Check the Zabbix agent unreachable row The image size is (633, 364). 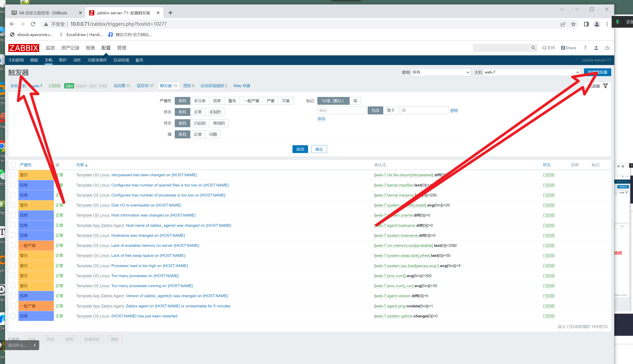[13, 306]
